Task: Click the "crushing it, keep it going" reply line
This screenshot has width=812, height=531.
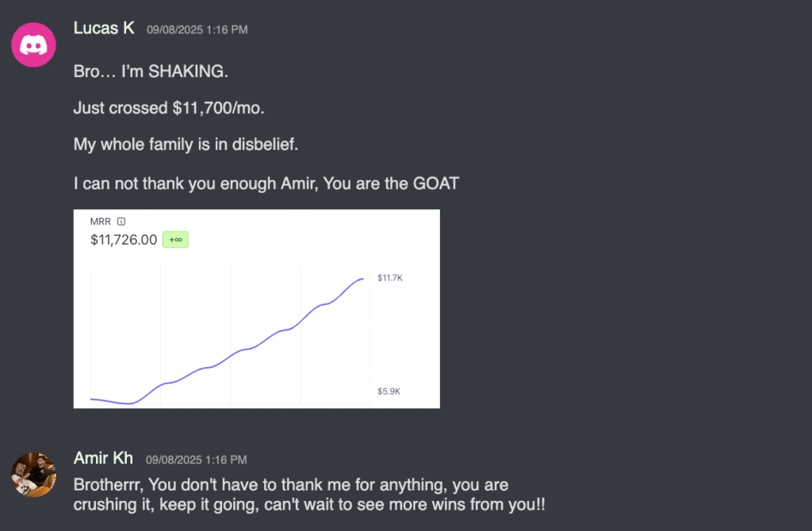Action: pos(309,504)
